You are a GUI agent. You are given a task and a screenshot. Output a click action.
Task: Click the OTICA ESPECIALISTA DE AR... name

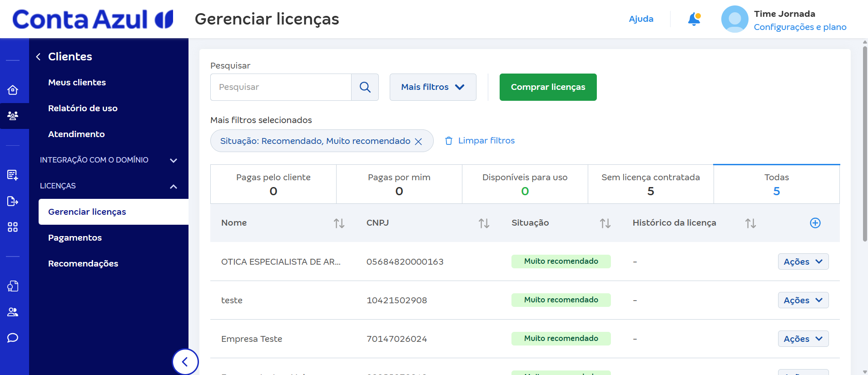click(281, 262)
